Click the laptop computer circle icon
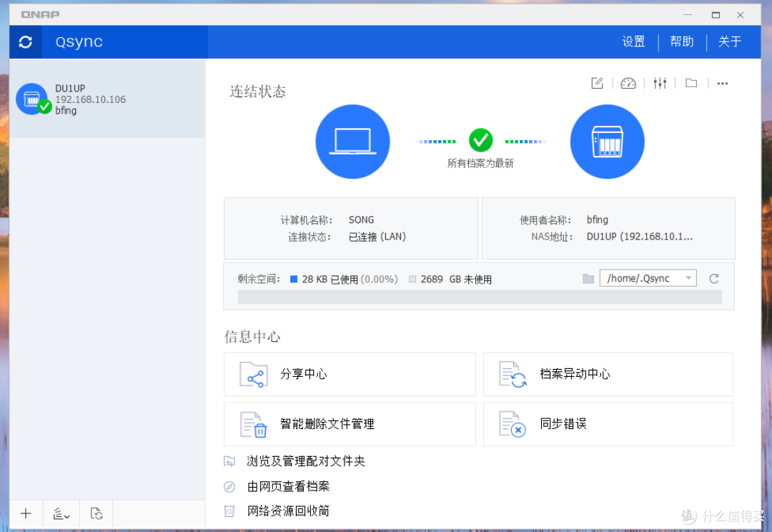This screenshot has height=532, width=772. tap(352, 142)
